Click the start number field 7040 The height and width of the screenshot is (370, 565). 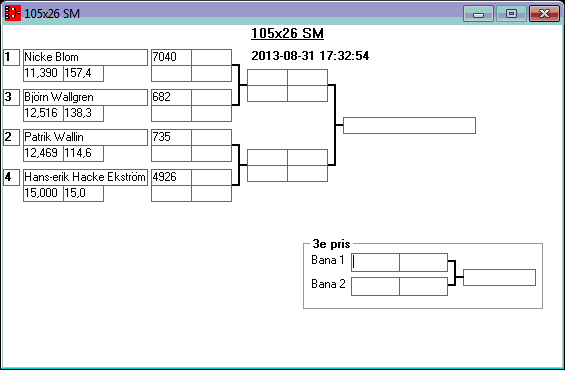171,57
